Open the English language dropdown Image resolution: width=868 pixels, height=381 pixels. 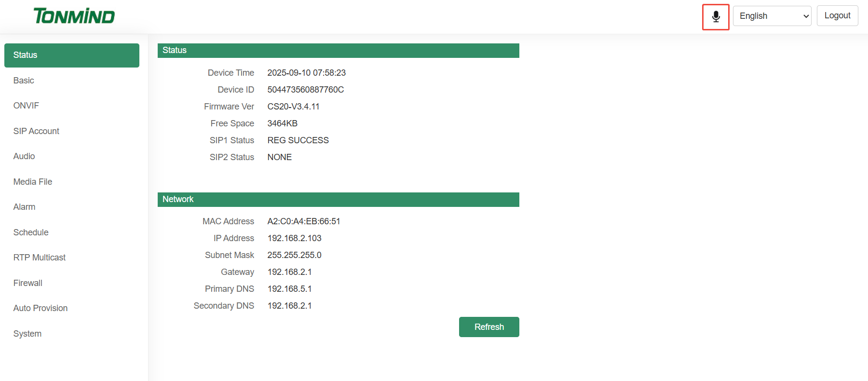coord(772,16)
